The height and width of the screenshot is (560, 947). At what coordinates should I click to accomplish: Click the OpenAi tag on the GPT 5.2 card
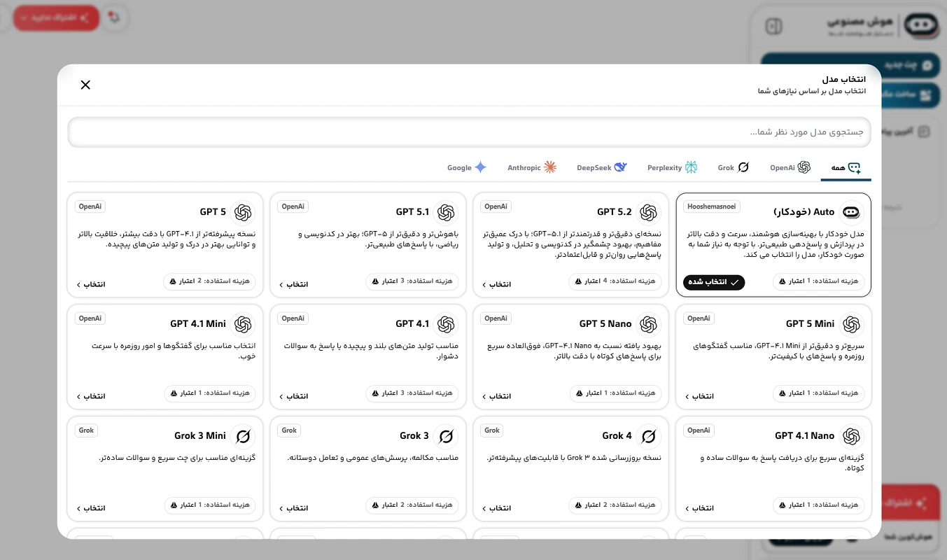496,207
